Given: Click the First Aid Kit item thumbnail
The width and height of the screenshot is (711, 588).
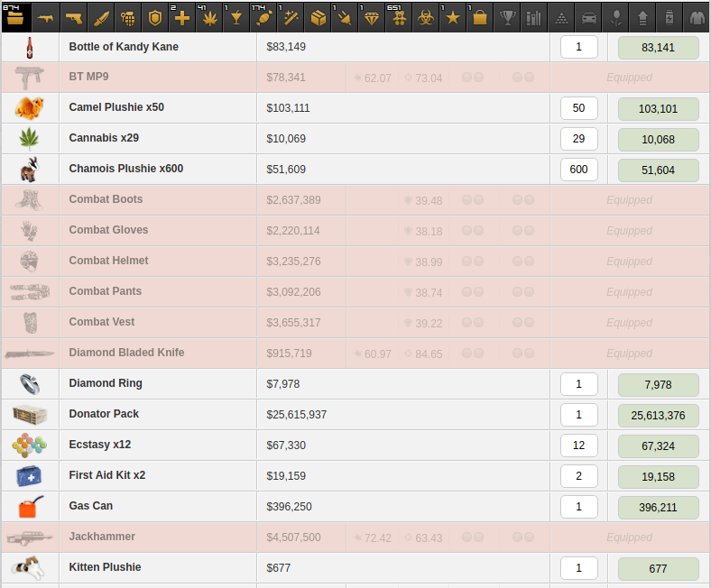Looking at the screenshot, I should [29, 476].
